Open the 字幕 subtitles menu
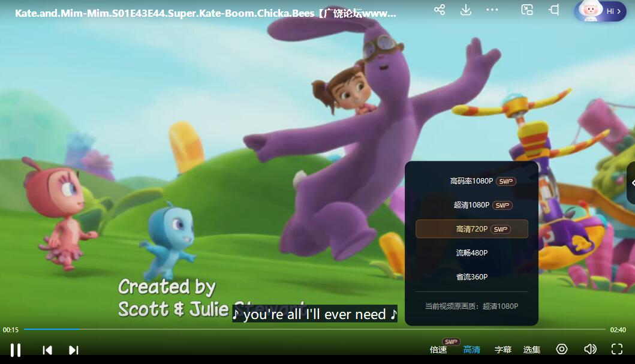The image size is (635, 364). pyautogui.click(x=503, y=350)
